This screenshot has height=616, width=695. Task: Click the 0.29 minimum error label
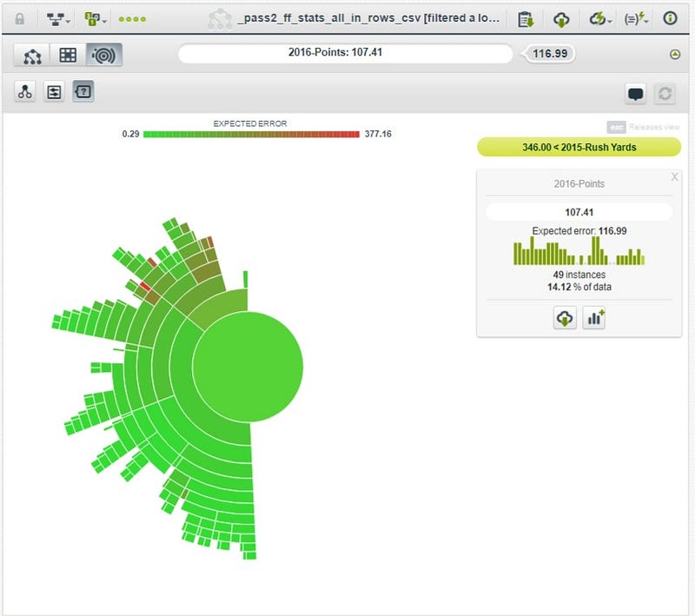coord(130,134)
